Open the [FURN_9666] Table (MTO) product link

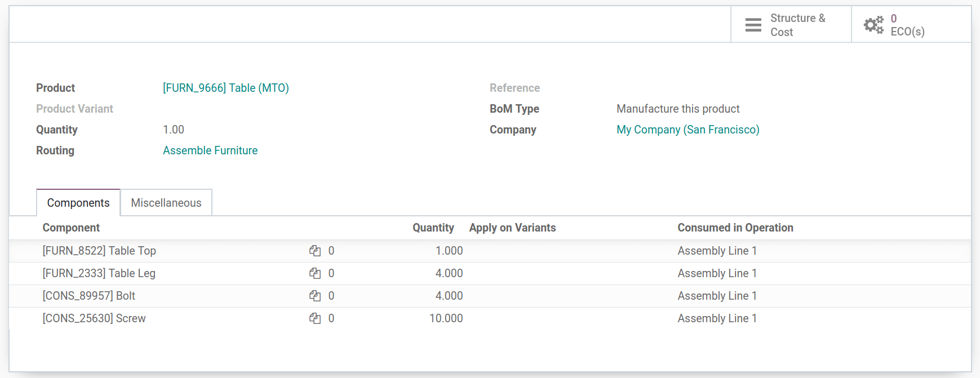click(226, 88)
